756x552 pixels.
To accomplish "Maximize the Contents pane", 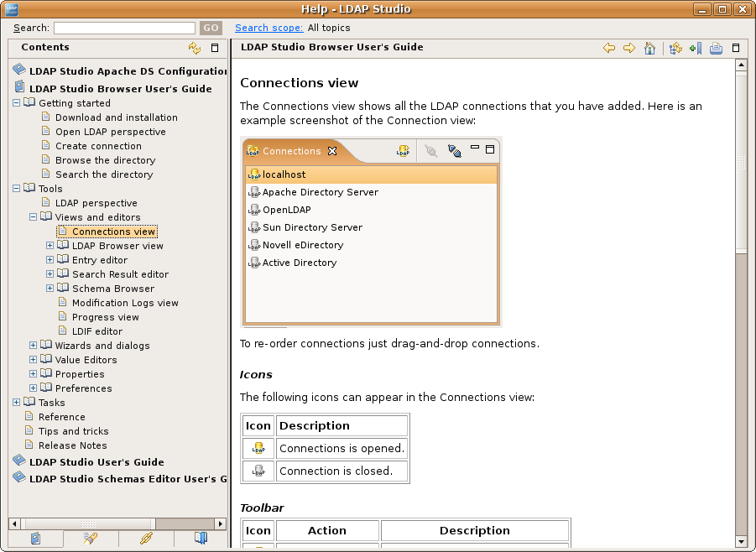I will [x=215, y=49].
